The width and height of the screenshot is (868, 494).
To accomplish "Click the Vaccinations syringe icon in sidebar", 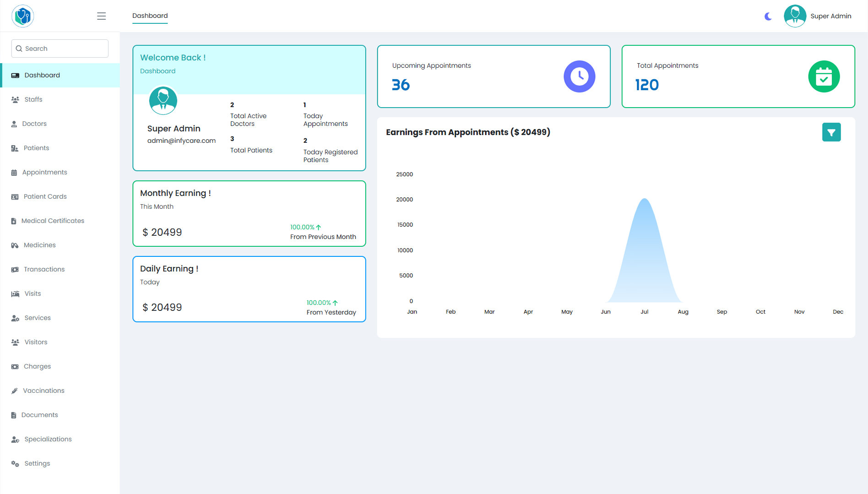I will (14, 391).
